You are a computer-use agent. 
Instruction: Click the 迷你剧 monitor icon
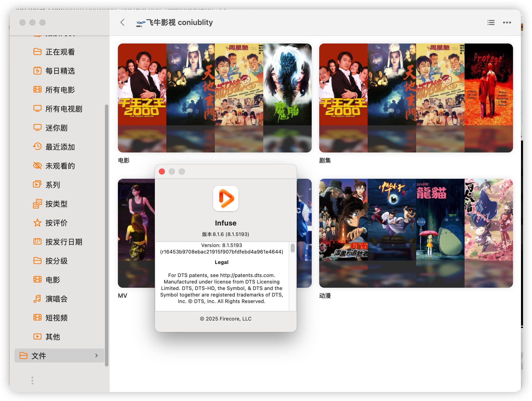(37, 127)
